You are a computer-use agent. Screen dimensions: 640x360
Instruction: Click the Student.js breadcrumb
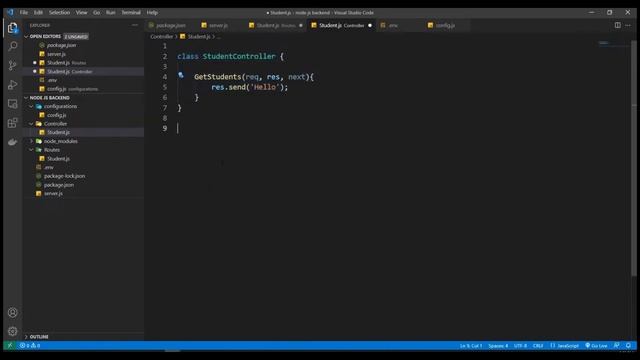point(199,37)
